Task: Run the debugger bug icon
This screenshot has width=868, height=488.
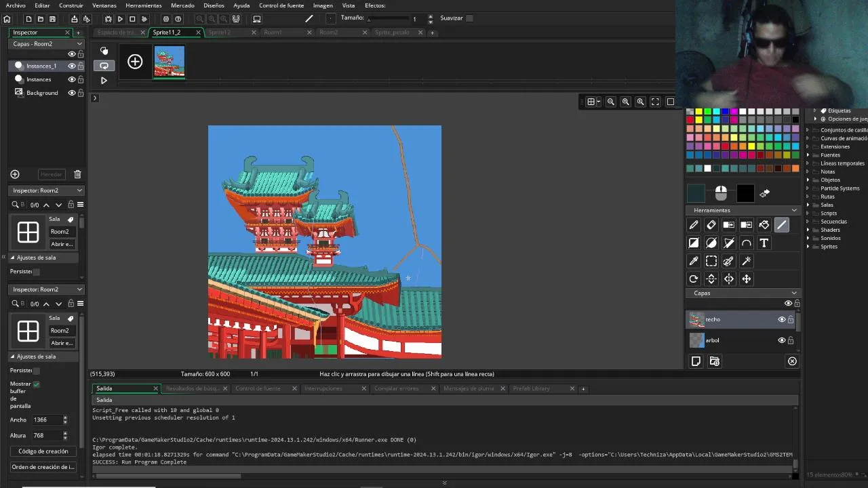Action: [x=108, y=19]
